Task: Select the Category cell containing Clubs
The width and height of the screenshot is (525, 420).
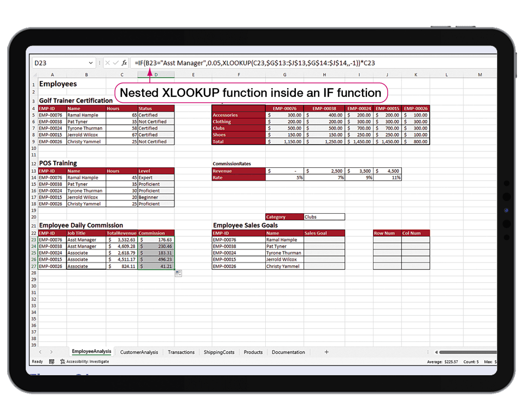Action: (324, 217)
